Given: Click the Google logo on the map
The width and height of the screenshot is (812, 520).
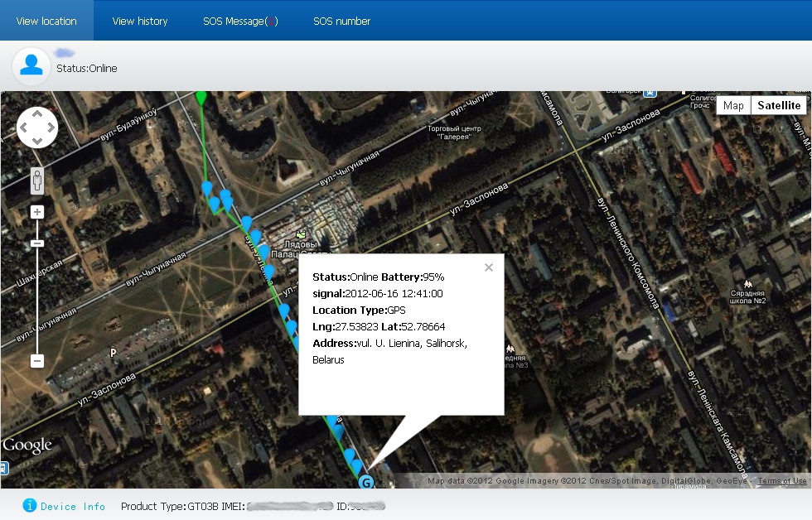Looking at the screenshot, I should [27, 445].
